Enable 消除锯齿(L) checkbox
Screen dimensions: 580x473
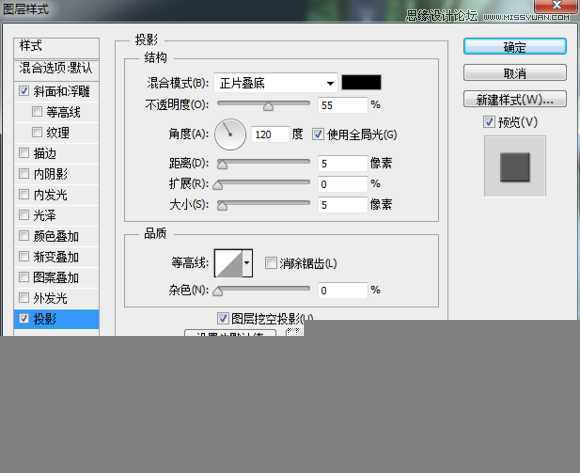click(x=271, y=263)
